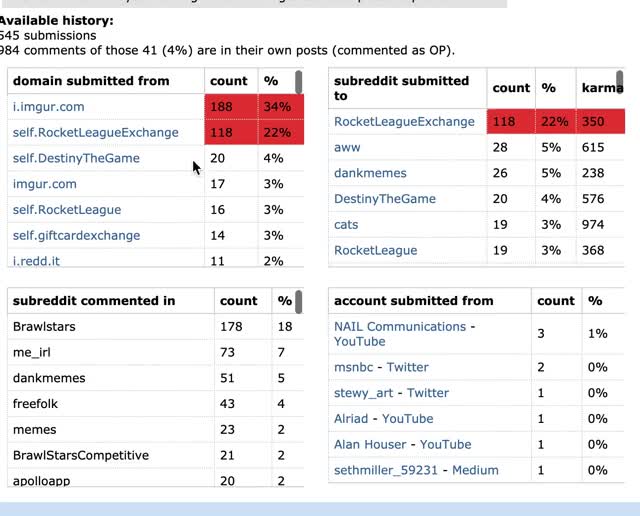Open the self.giftcardexchange link
Image resolution: width=640 pixels, height=516 pixels.
76,236
